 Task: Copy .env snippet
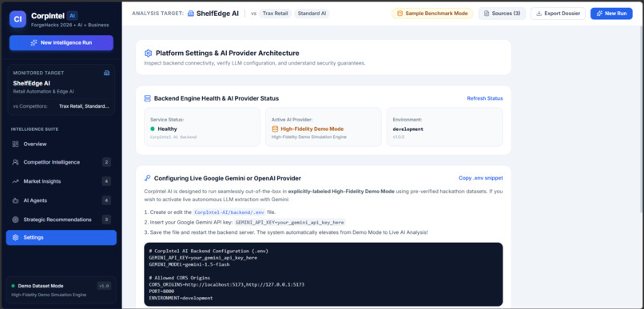(x=480, y=178)
